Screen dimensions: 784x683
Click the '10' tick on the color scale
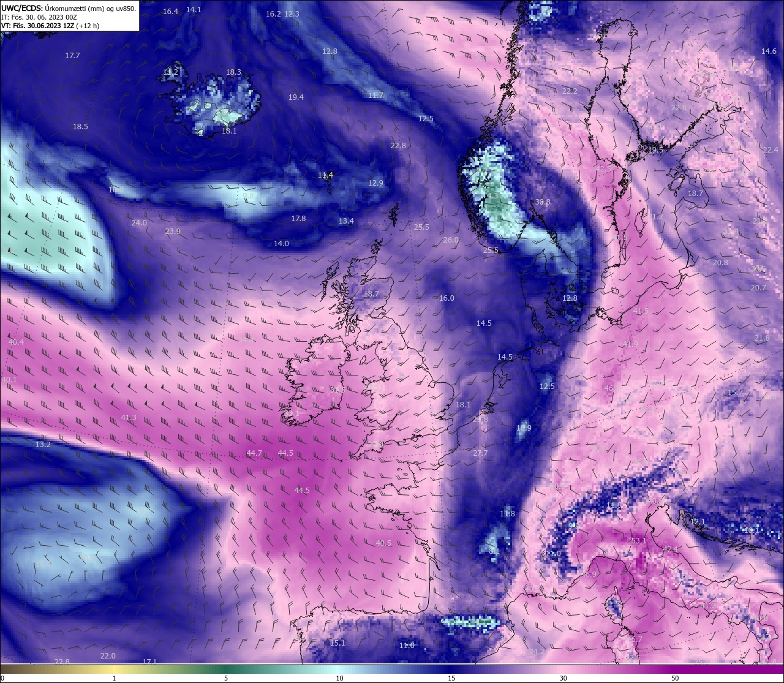coord(339,678)
